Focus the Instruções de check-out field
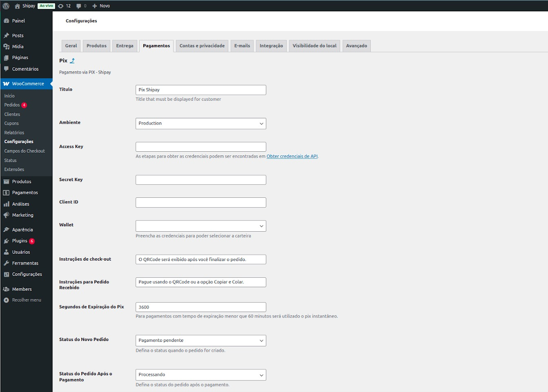This screenshot has width=548, height=392. (201, 259)
